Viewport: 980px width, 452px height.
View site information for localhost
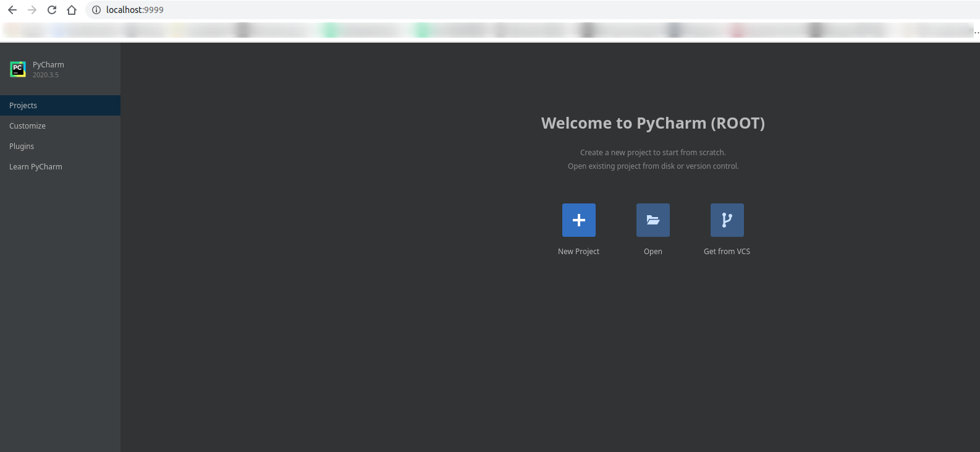(96, 10)
